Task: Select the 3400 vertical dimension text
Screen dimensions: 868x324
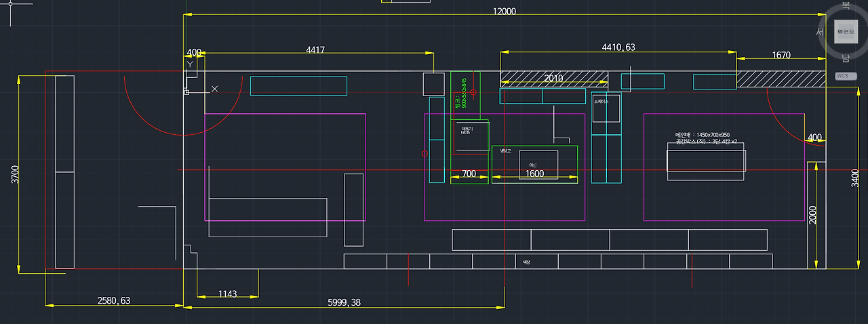Action: tap(854, 179)
